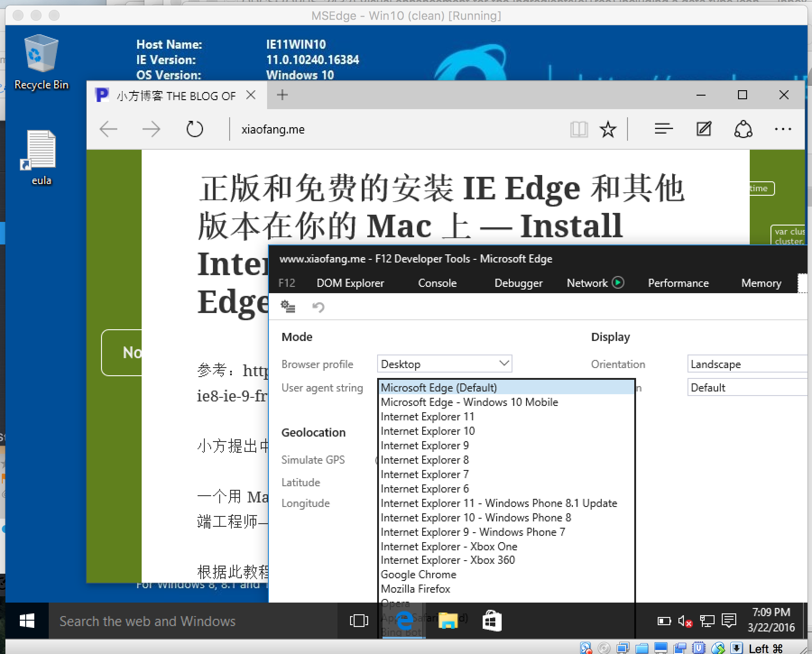Open File Explorer from taskbar
The width and height of the screenshot is (812, 654).
(448, 621)
